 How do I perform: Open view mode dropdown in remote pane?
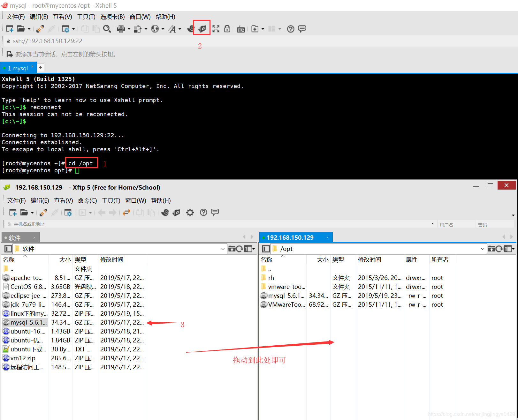click(510, 249)
